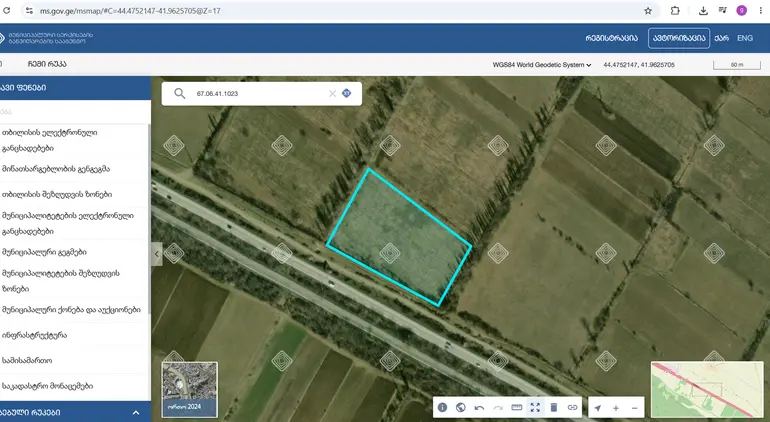Collapse the sidebar with left chevron handle

[x=157, y=254]
